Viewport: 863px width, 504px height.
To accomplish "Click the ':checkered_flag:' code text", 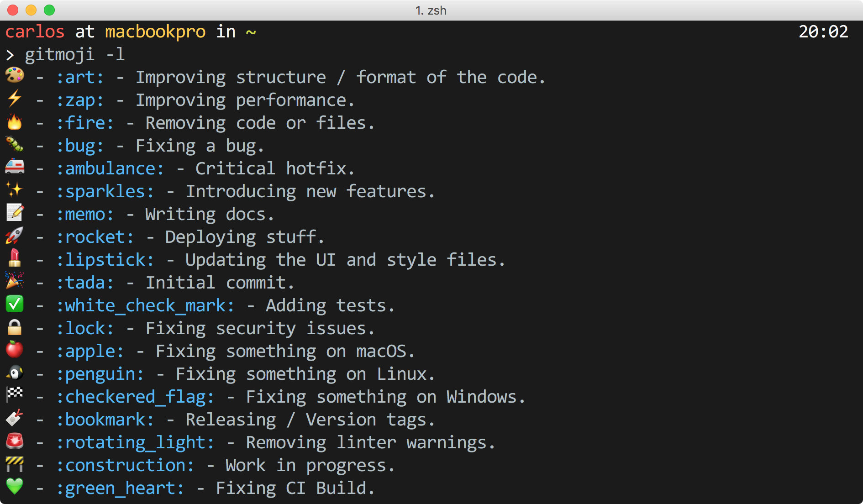I will (x=135, y=397).
